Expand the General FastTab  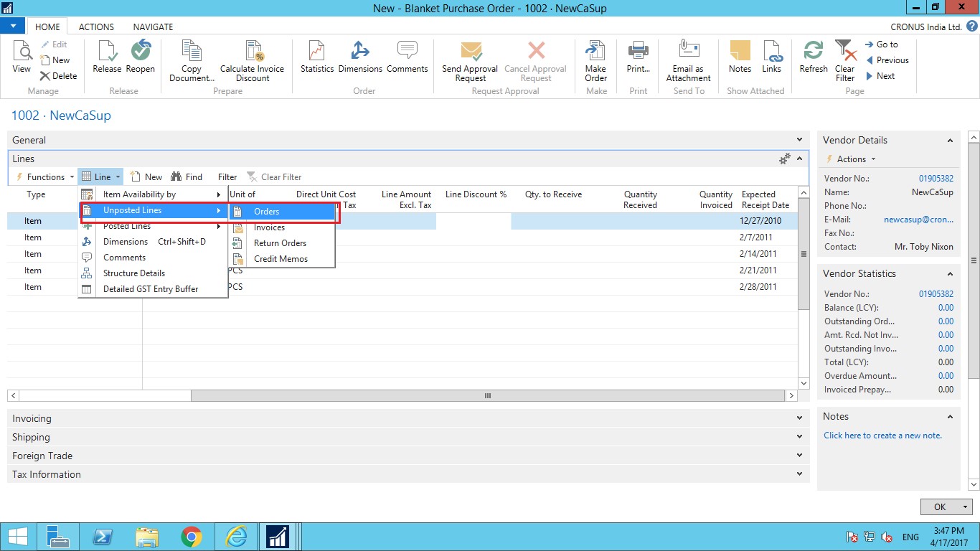tap(800, 141)
